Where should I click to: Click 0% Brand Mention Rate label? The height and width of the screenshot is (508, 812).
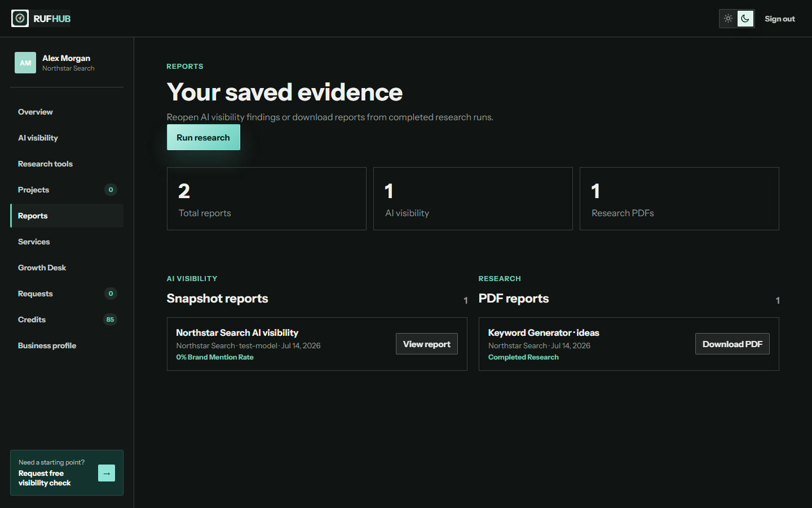coord(215,357)
